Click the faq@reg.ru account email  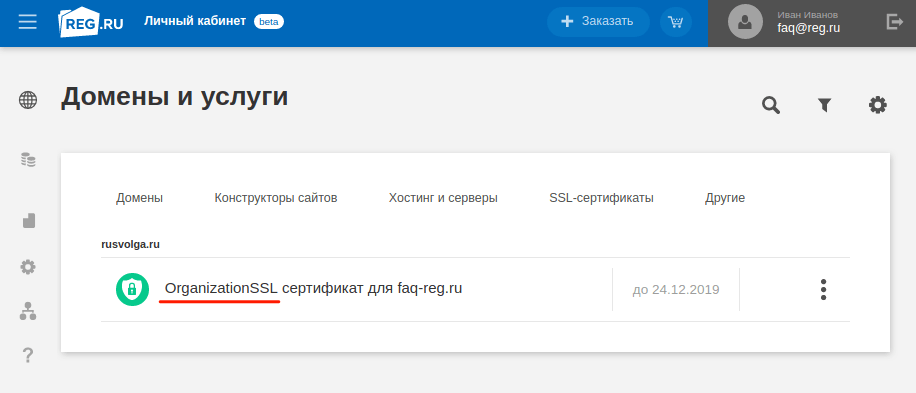(809, 27)
